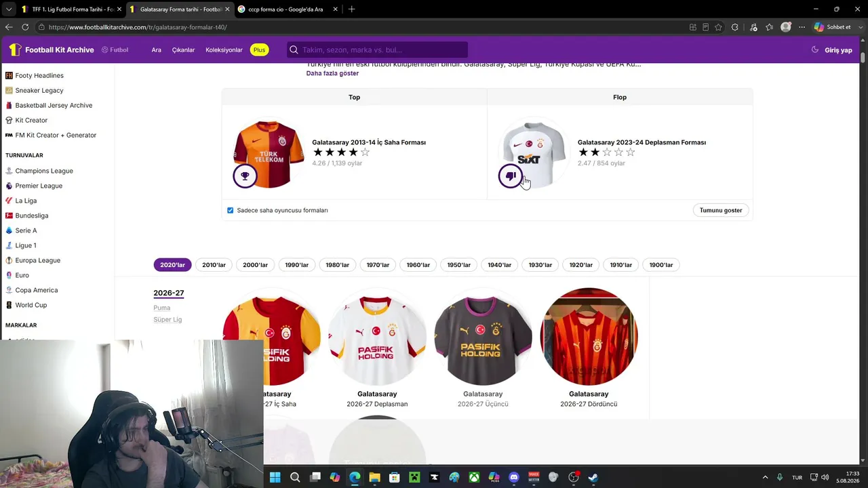The height and width of the screenshot is (488, 868).
Task: Open the browser settings and more menu
Action: [x=802, y=27]
